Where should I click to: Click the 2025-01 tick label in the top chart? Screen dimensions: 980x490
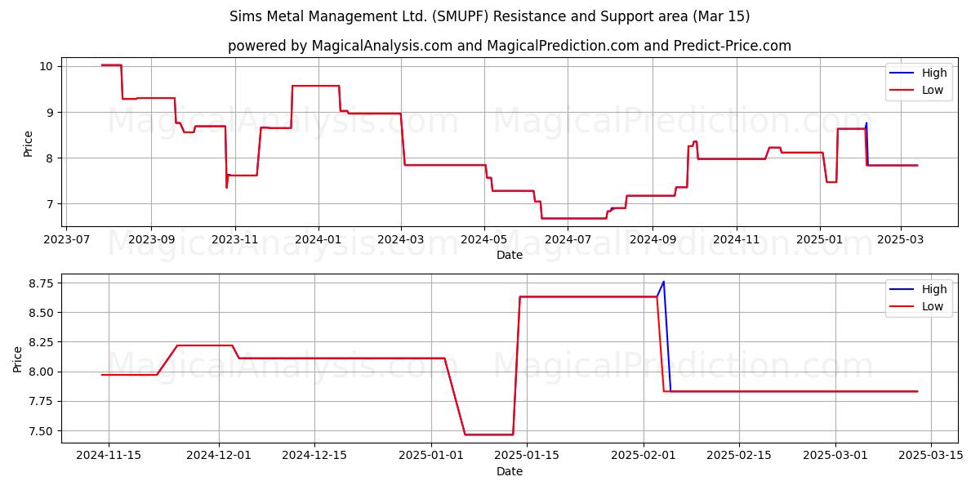pyautogui.click(x=820, y=240)
